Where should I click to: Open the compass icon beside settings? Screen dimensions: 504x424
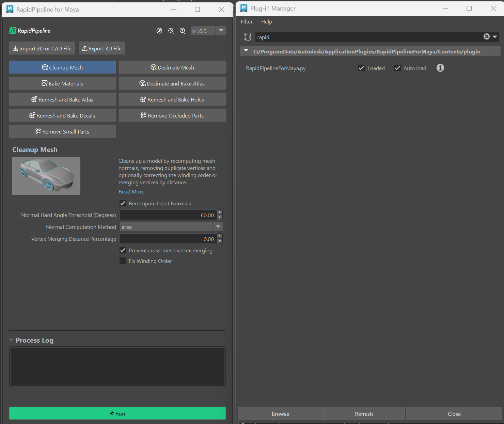[159, 31]
